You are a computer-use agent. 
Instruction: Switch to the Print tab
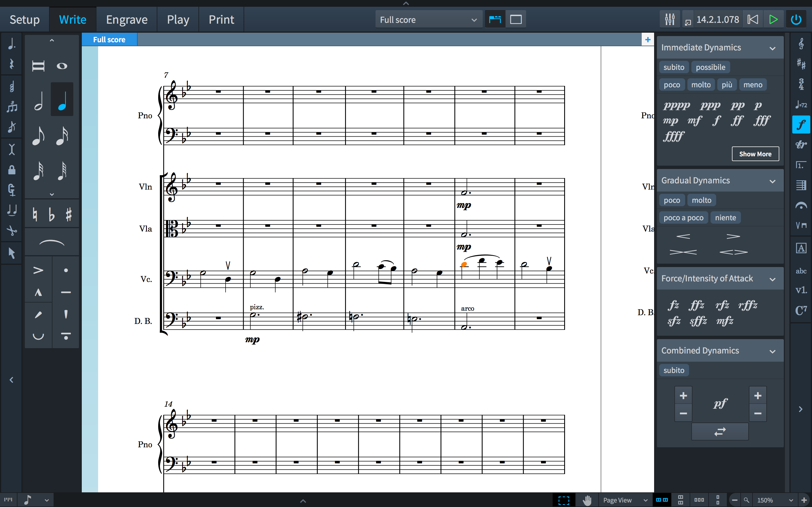coord(221,20)
